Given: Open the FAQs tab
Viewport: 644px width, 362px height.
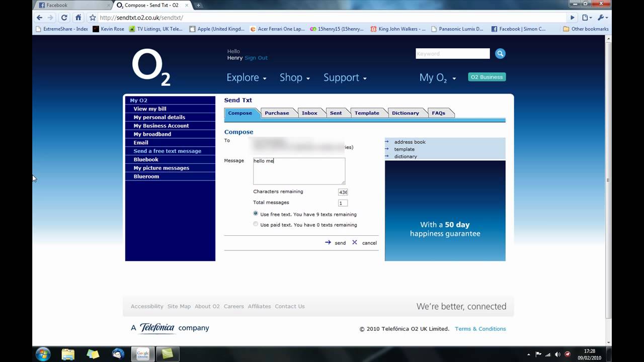Looking at the screenshot, I should pyautogui.click(x=439, y=113).
